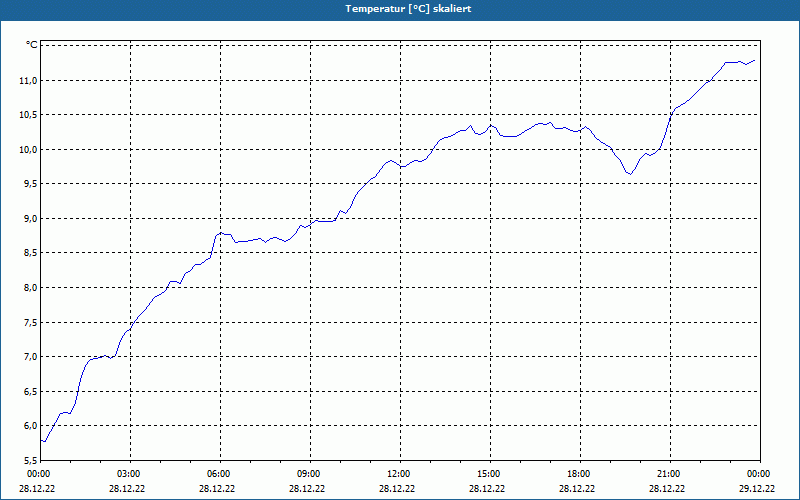Click the °C unit label on y-axis

32,45
